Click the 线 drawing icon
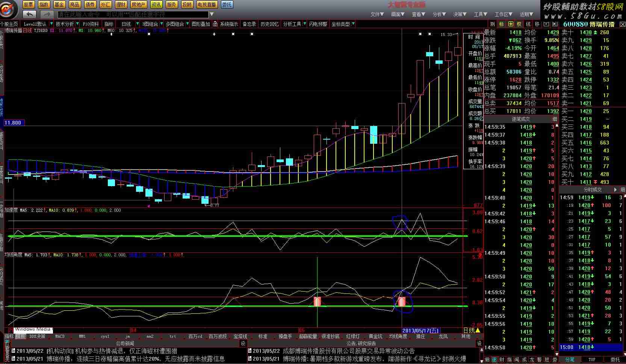The width and height of the screenshot is (626, 364). coord(528,24)
